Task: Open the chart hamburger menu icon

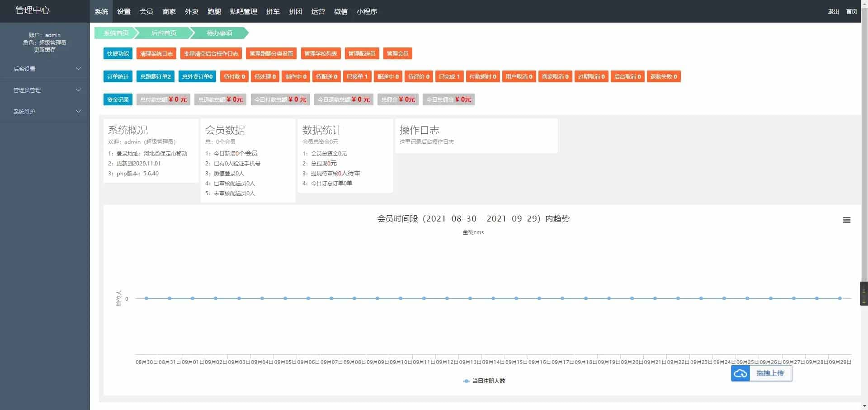Action: pos(846,220)
